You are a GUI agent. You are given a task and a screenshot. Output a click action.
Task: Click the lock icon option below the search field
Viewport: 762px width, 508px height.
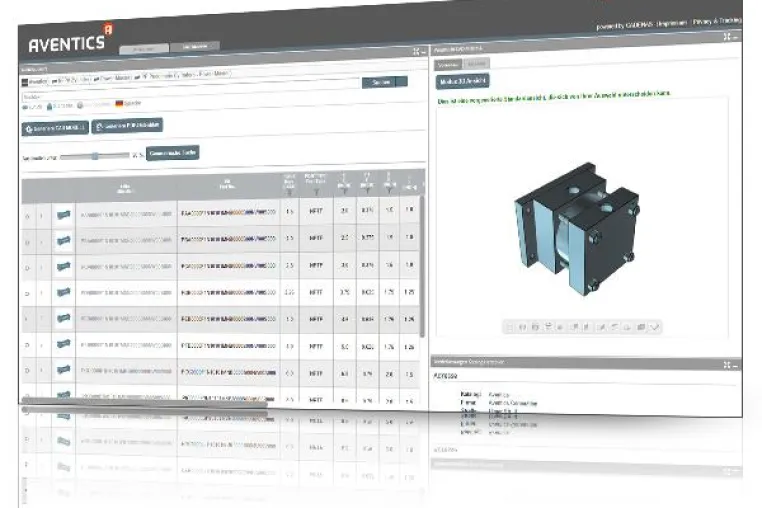pyautogui.click(x=49, y=106)
